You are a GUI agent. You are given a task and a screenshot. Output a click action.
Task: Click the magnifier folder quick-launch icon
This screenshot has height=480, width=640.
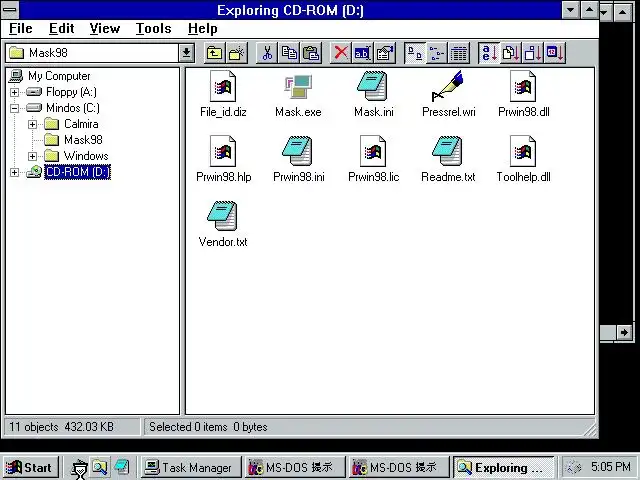point(99,467)
